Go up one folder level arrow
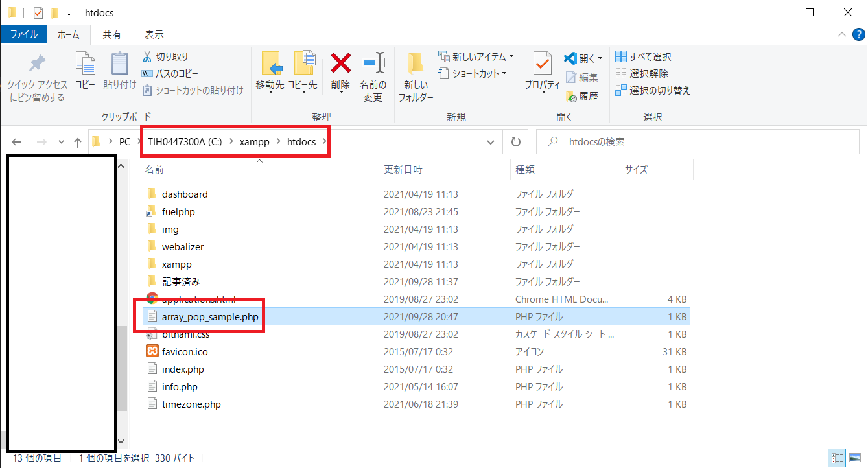The width and height of the screenshot is (868, 468). point(78,142)
